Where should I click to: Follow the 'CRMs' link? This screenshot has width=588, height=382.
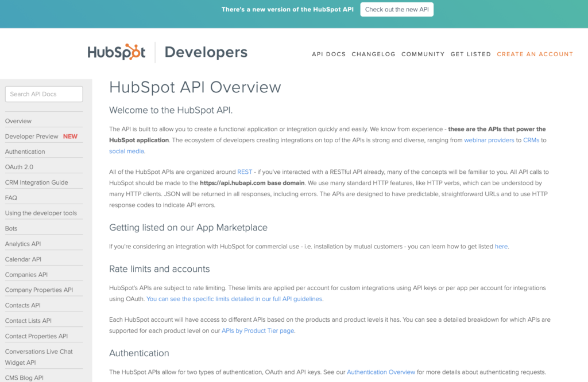pyautogui.click(x=531, y=140)
